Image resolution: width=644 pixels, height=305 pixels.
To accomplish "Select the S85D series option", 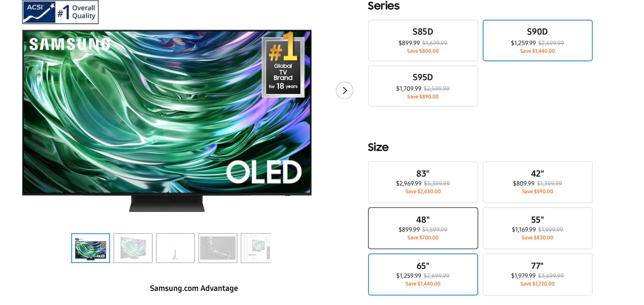I will 423,41.
